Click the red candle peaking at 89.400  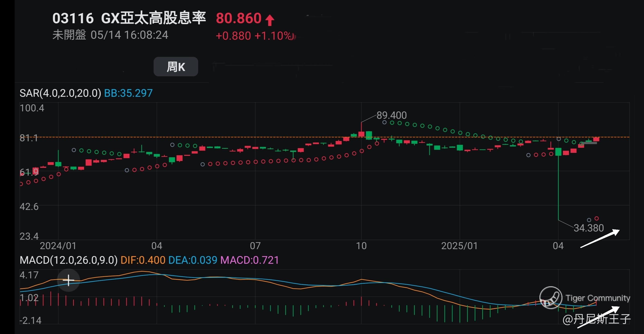pos(361,129)
